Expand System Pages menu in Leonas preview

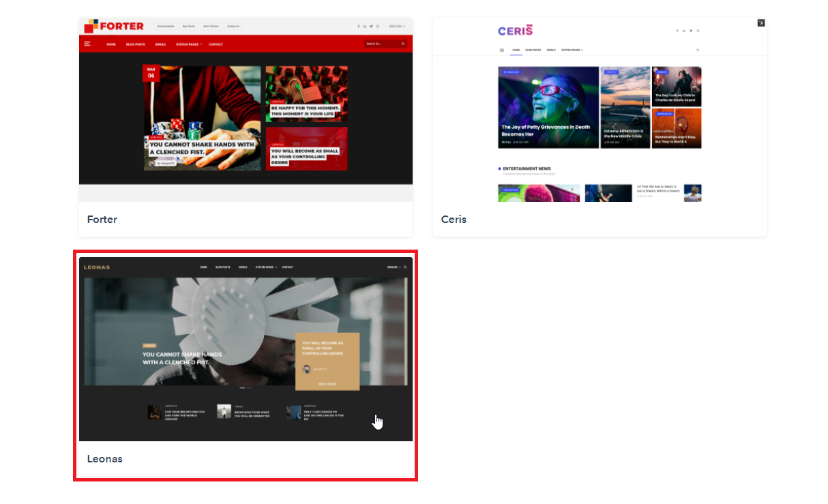pyautogui.click(x=265, y=267)
